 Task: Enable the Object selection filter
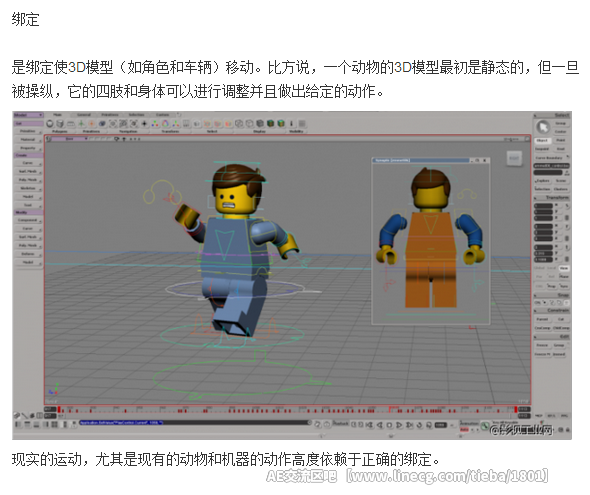click(x=542, y=140)
